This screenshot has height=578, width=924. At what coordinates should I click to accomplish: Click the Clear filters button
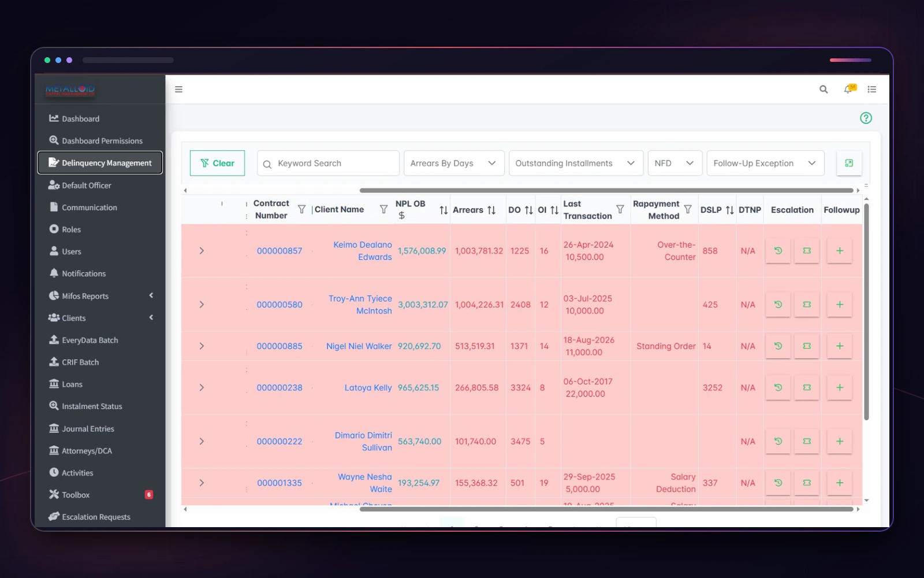click(217, 163)
